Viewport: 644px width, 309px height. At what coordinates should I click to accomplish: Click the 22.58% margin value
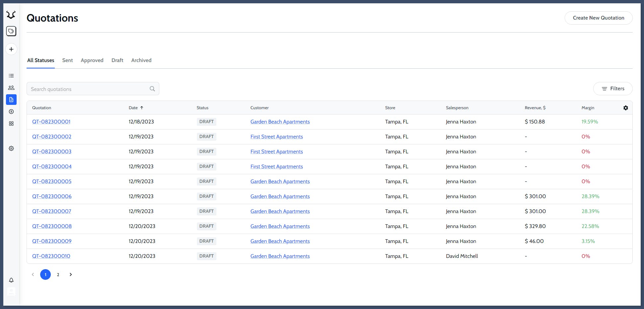(590, 226)
